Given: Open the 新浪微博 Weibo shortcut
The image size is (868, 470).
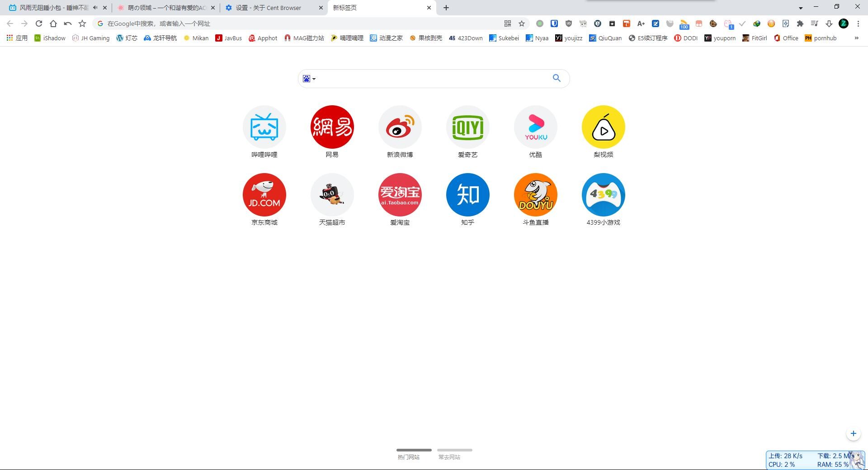Looking at the screenshot, I should (x=400, y=127).
